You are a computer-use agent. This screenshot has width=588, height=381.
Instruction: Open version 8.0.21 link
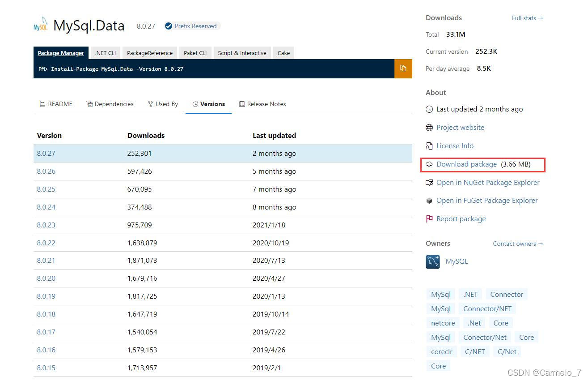pyautogui.click(x=46, y=260)
